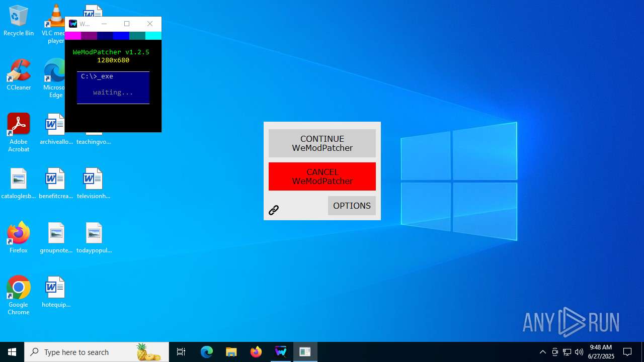Select the magenta color swatch
The width and height of the screenshot is (644, 362).
[x=73, y=36]
